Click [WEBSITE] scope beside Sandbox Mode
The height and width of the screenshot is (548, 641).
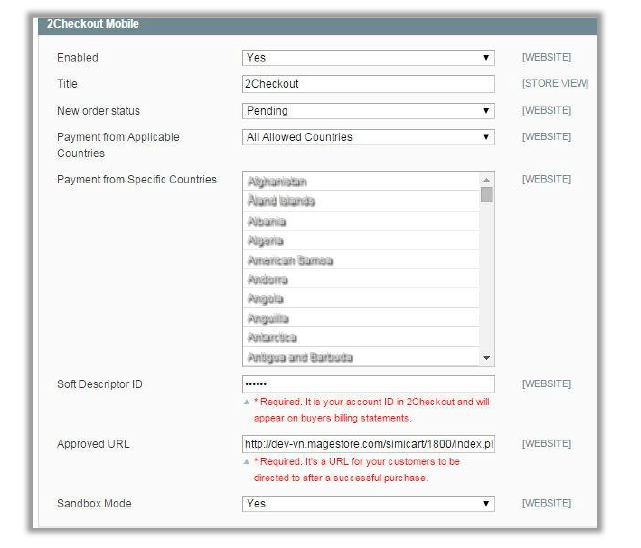pyautogui.click(x=546, y=503)
